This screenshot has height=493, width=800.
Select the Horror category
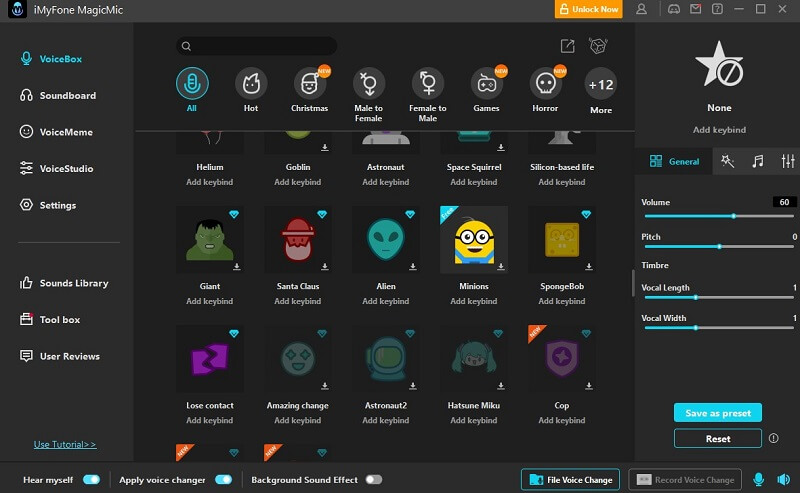(545, 83)
